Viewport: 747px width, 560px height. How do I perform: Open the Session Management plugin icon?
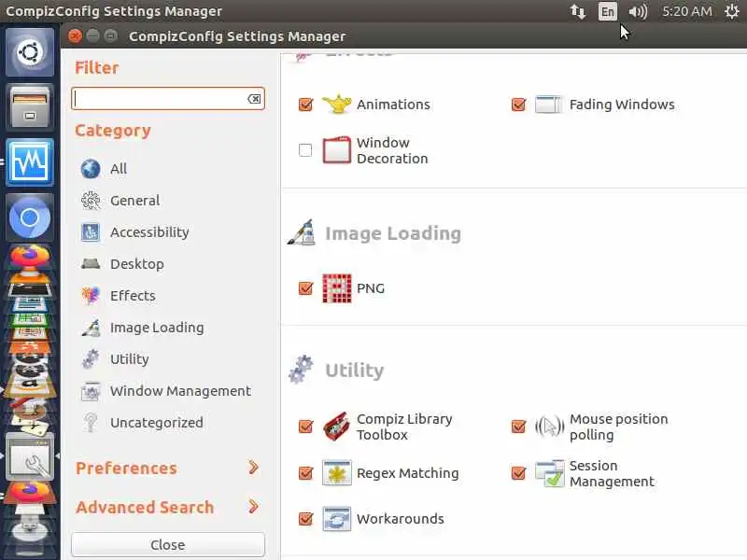pos(549,473)
